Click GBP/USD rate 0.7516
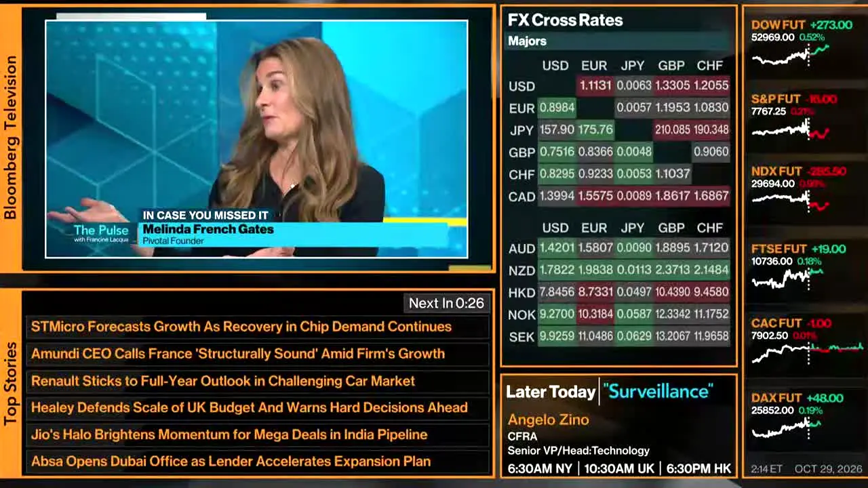 coord(556,152)
